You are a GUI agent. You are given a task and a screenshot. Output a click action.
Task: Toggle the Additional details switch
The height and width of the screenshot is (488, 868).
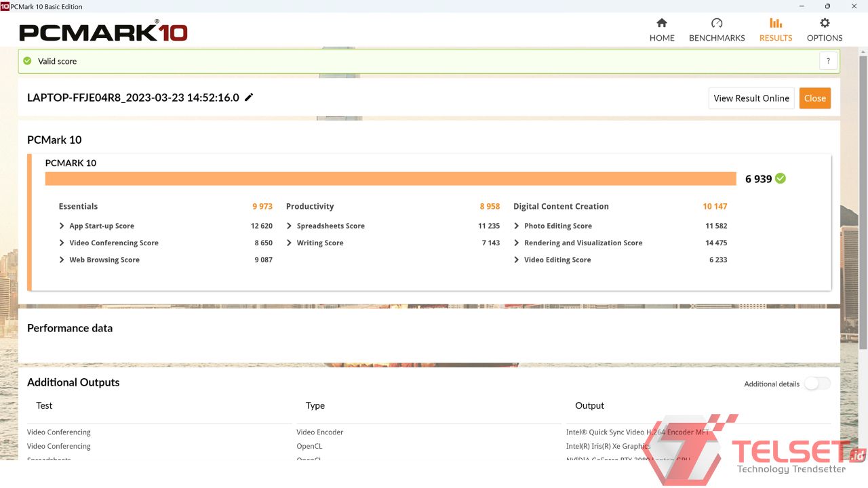point(816,384)
